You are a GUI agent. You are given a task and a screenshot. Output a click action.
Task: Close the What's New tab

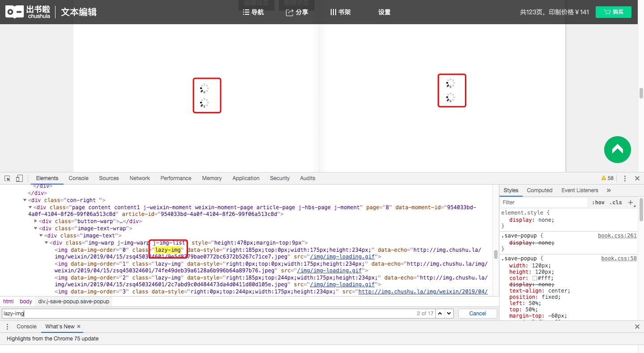pos(79,327)
